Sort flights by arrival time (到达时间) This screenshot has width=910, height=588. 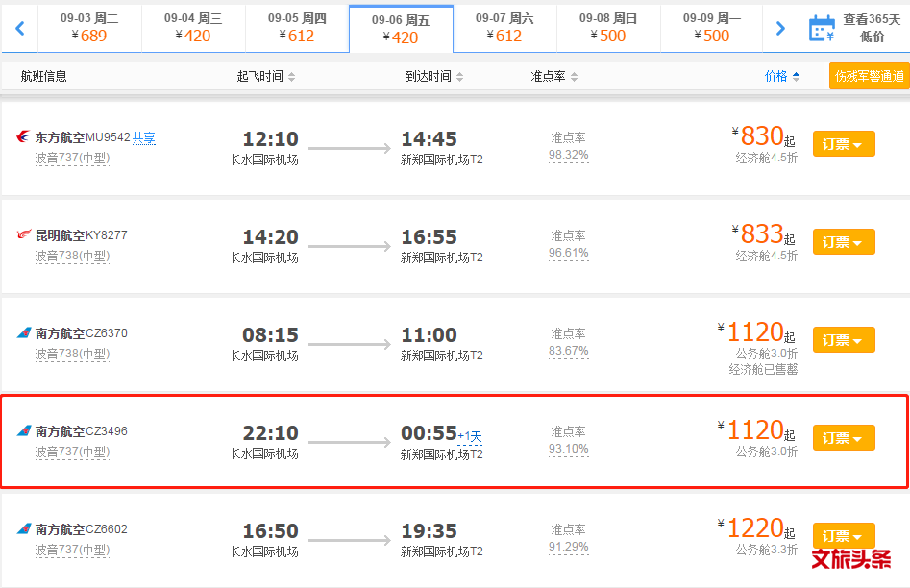pos(433,76)
